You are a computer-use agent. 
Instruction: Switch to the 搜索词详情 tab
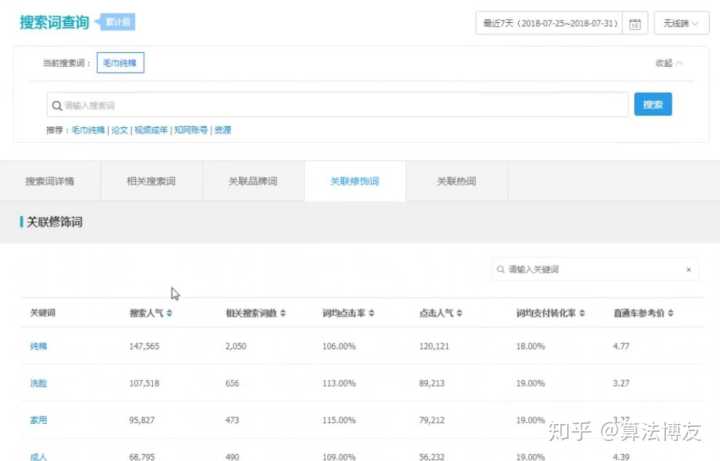pyautogui.click(x=49, y=182)
